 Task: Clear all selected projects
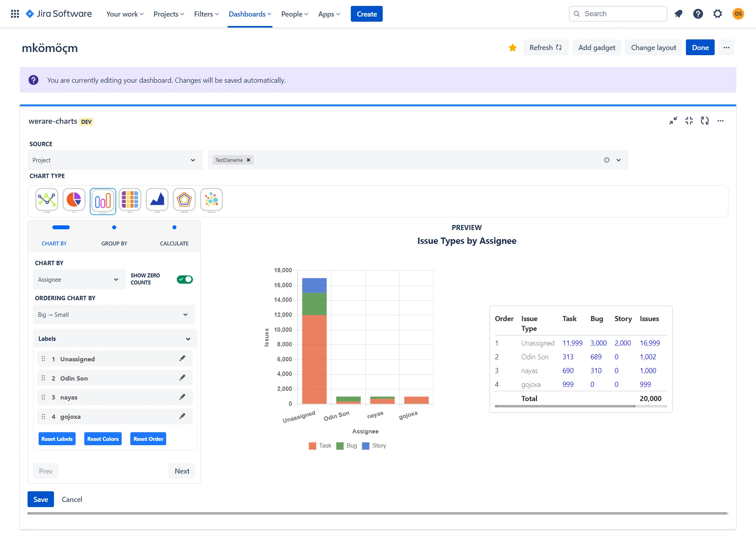click(x=607, y=160)
